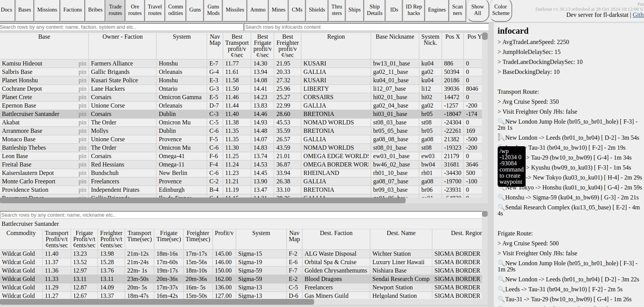The width and height of the screenshot is (644, 307).
Task: Focus the bases search by name field
Action: click(x=122, y=27)
